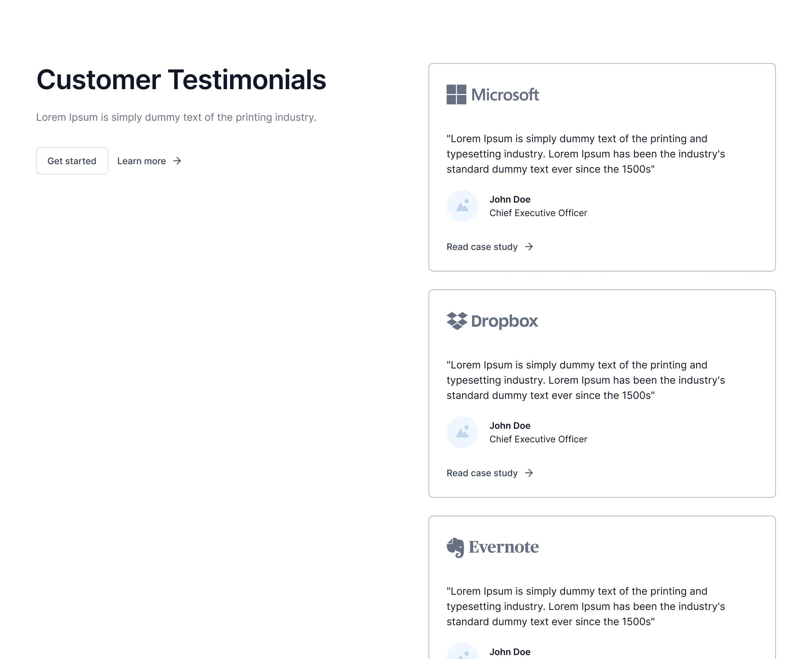Open Read case study link in Dropbox card
Image resolution: width=812 pixels, height=659 pixels.
490,473
